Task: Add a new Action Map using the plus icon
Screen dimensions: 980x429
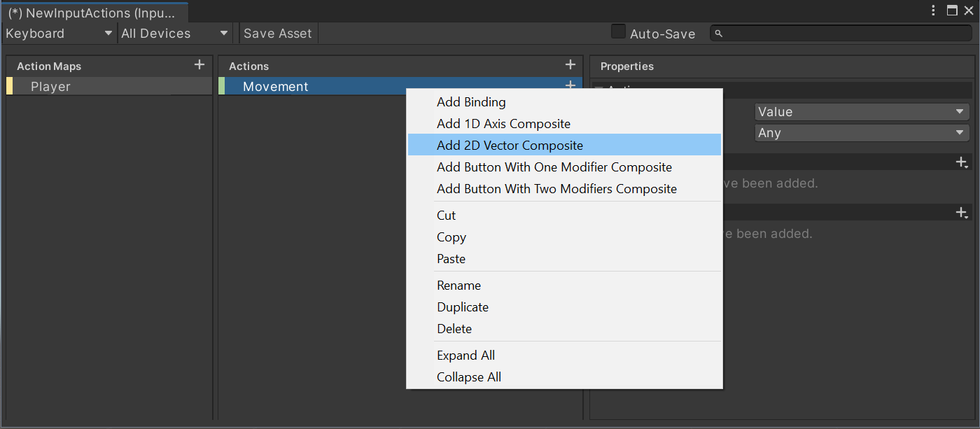Action: point(199,65)
